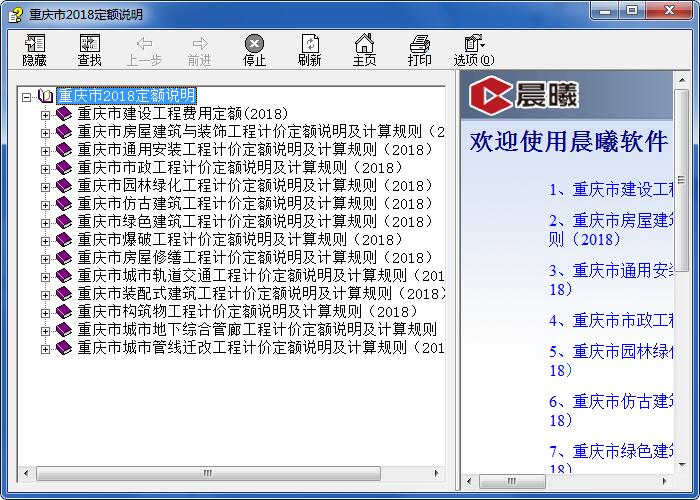Open link 7、重庆市绿色建筑

click(x=611, y=460)
